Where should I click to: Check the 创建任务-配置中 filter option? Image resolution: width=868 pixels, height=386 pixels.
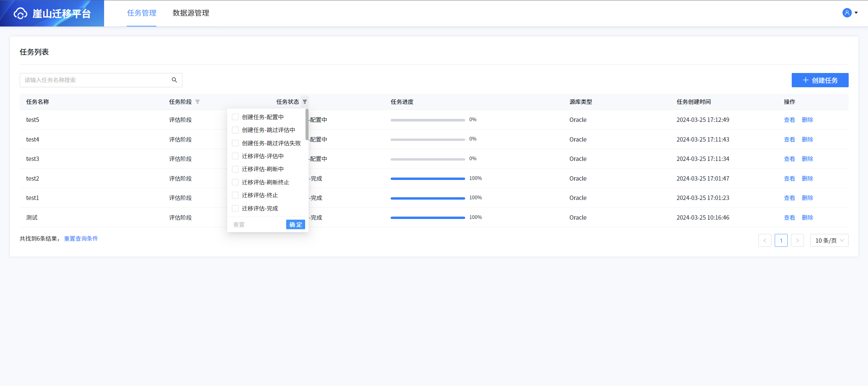(x=235, y=117)
